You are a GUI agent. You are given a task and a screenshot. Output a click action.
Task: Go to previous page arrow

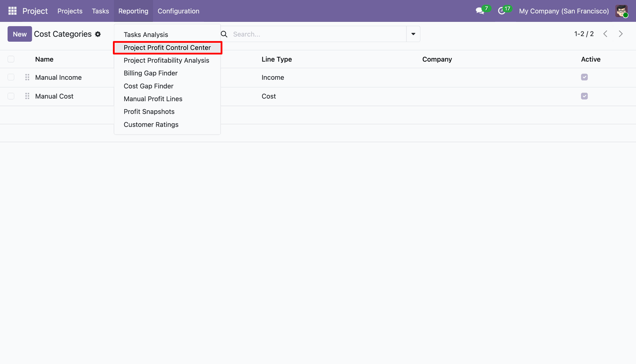[605, 34]
